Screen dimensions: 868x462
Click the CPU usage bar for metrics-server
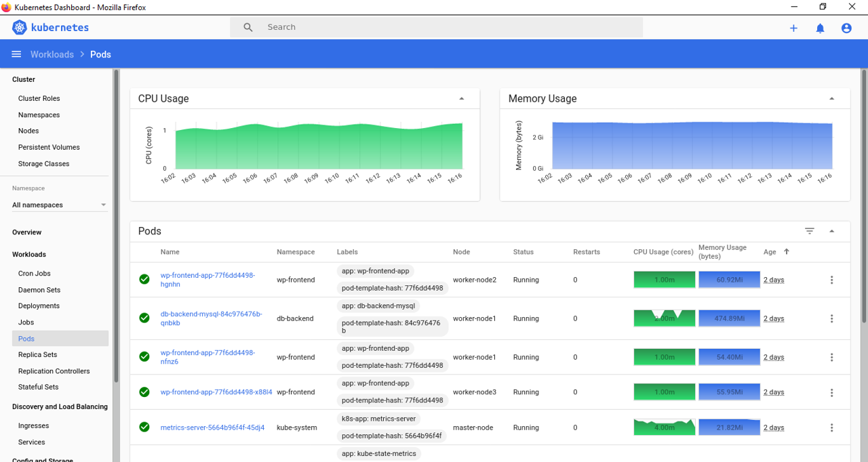pyautogui.click(x=664, y=427)
